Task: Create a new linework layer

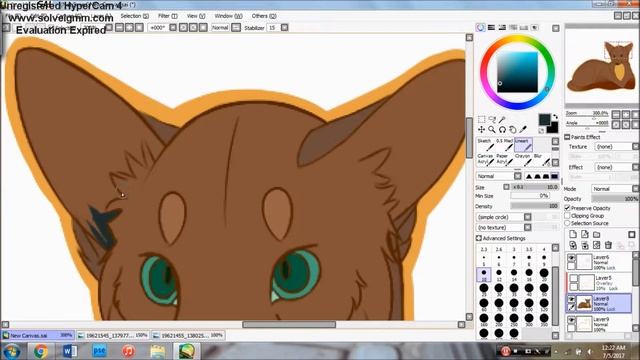Action: (x=585, y=234)
